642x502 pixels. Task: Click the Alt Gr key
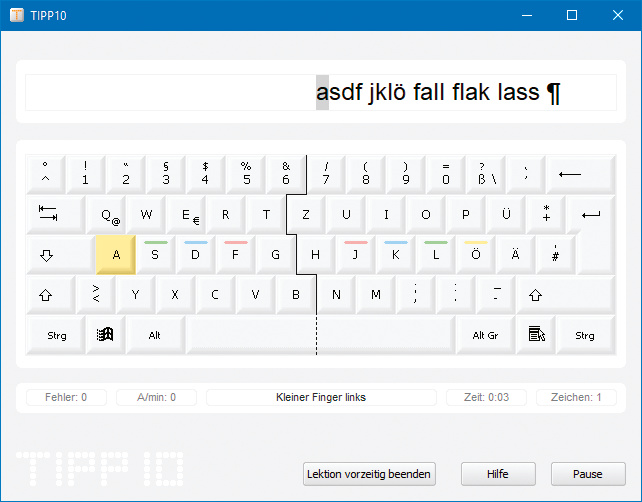[x=486, y=335]
